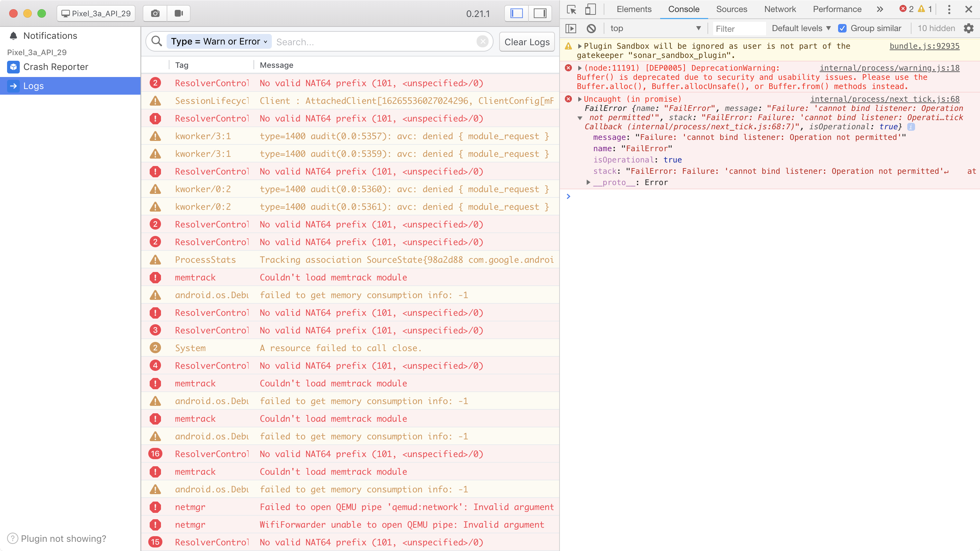Switch to the Sources tab

coord(731,9)
